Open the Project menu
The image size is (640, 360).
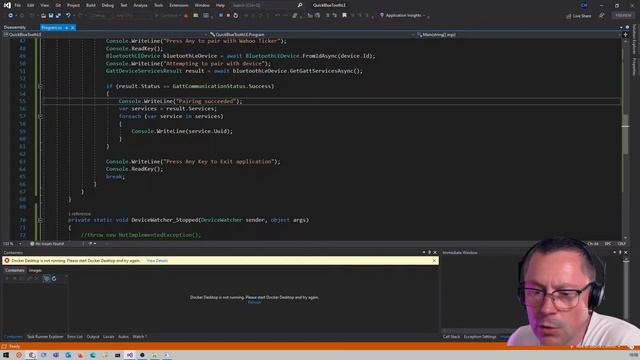point(73,5)
